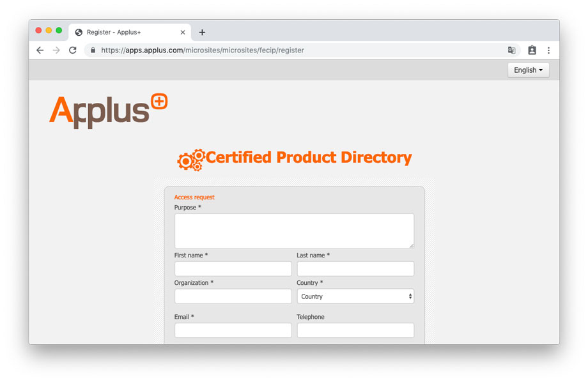Go back with the browser back arrow
This screenshot has width=588, height=382.
click(40, 50)
